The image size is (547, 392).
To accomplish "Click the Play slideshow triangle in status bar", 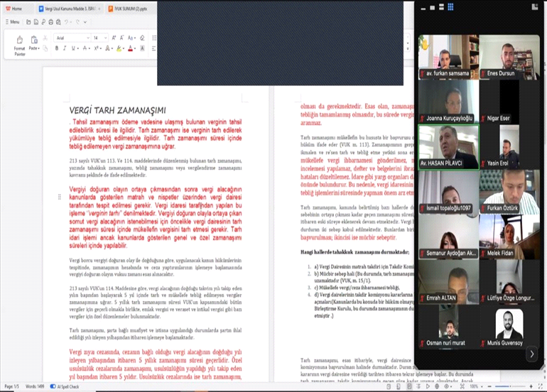I will click(428, 386).
